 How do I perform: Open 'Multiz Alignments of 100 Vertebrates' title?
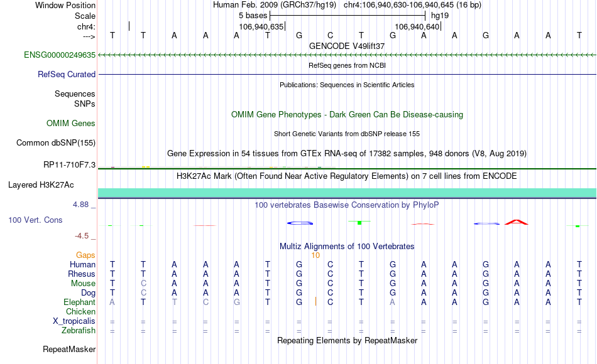pos(347,247)
